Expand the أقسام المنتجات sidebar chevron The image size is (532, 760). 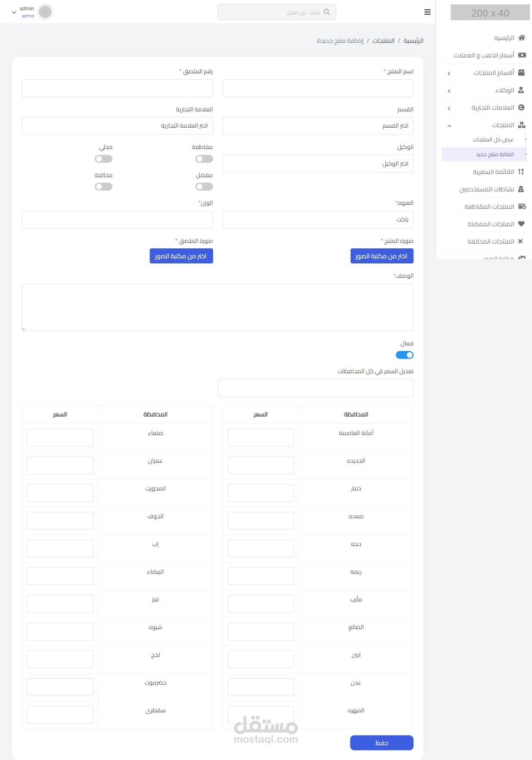point(449,73)
